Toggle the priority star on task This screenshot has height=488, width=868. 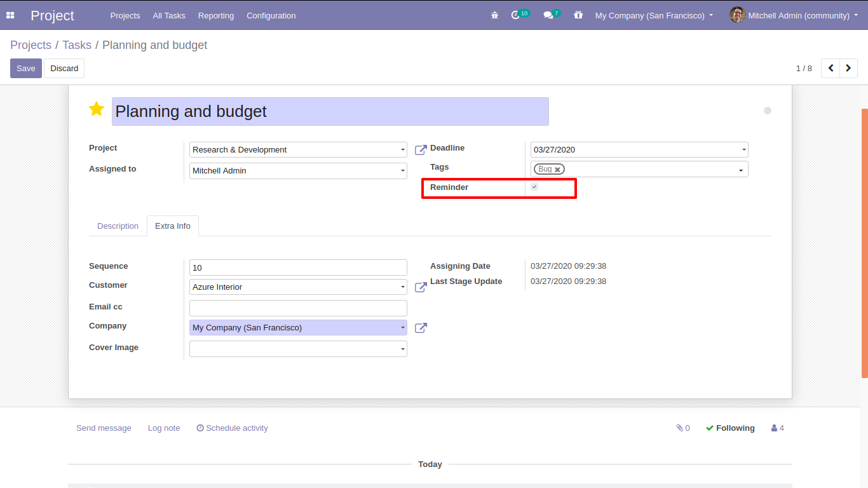coord(97,109)
